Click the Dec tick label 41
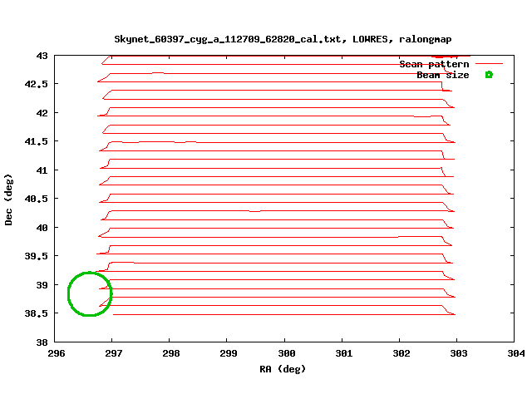 point(42,170)
